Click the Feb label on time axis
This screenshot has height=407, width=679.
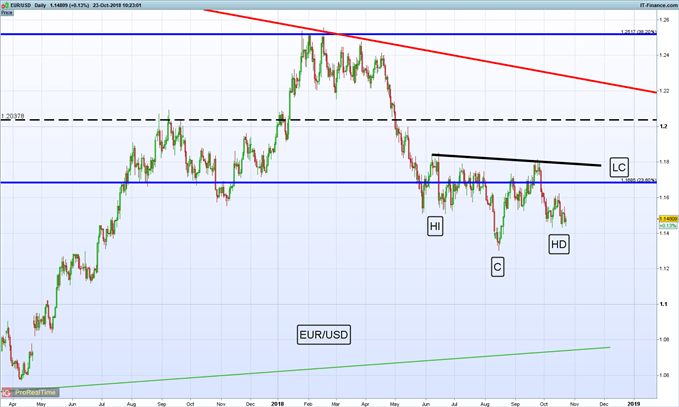(308, 404)
